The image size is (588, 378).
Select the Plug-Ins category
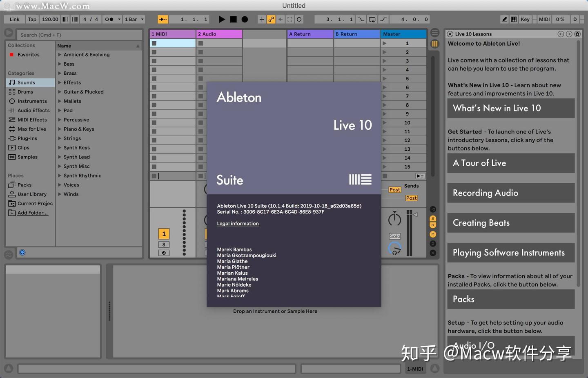pos(27,138)
